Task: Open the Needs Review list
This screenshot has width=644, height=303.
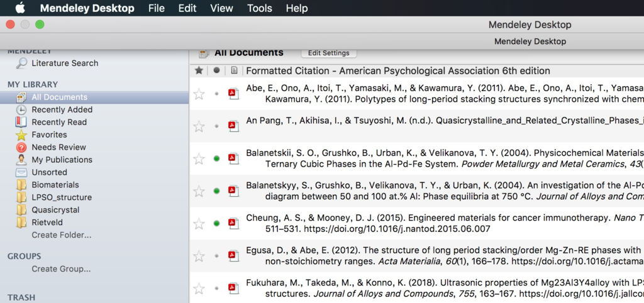Action: [58, 147]
